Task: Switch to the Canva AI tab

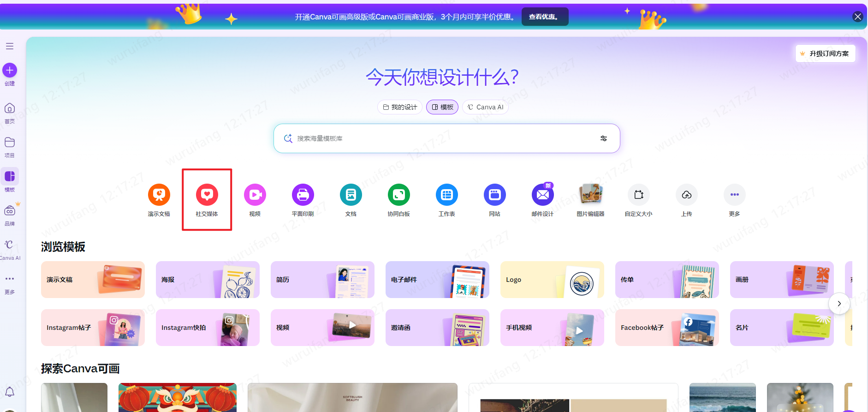Action: click(485, 107)
